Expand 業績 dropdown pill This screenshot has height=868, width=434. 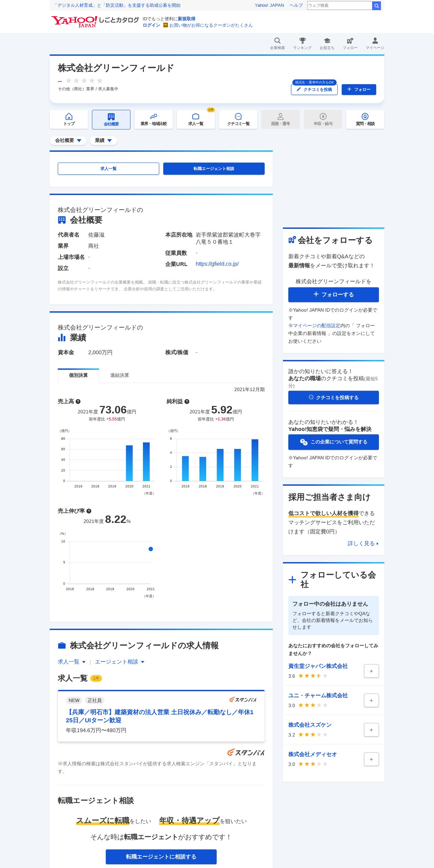[103, 140]
